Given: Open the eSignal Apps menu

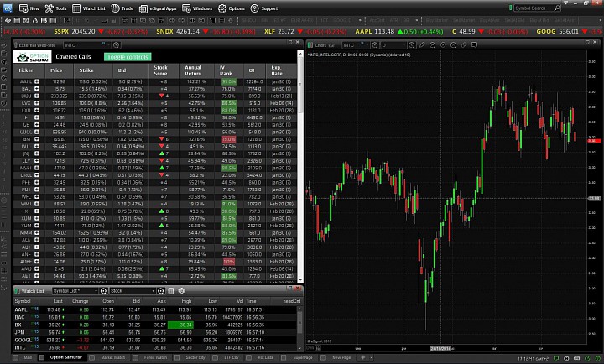Looking at the screenshot, I should tap(158, 8).
